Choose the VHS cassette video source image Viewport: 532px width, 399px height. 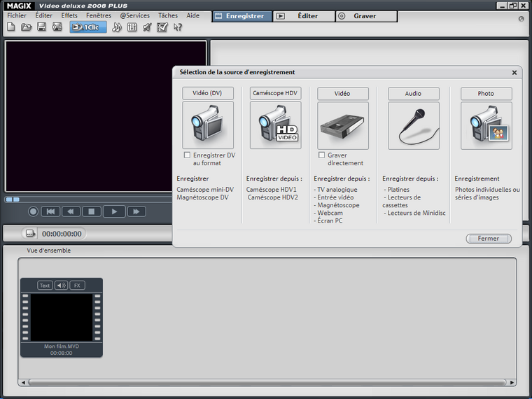click(343, 125)
